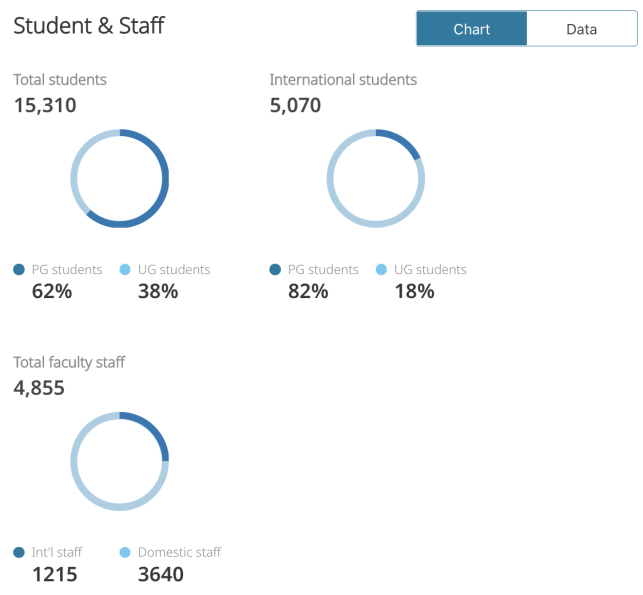Image resolution: width=643 pixels, height=595 pixels.
Task: Click the Total students donut chart
Action: point(120,178)
